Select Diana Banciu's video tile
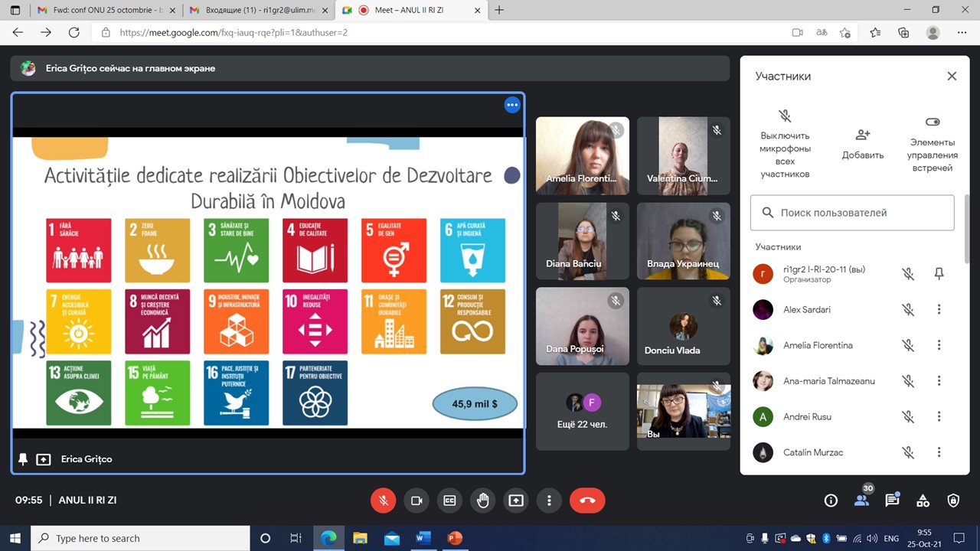The image size is (980, 551). [583, 241]
